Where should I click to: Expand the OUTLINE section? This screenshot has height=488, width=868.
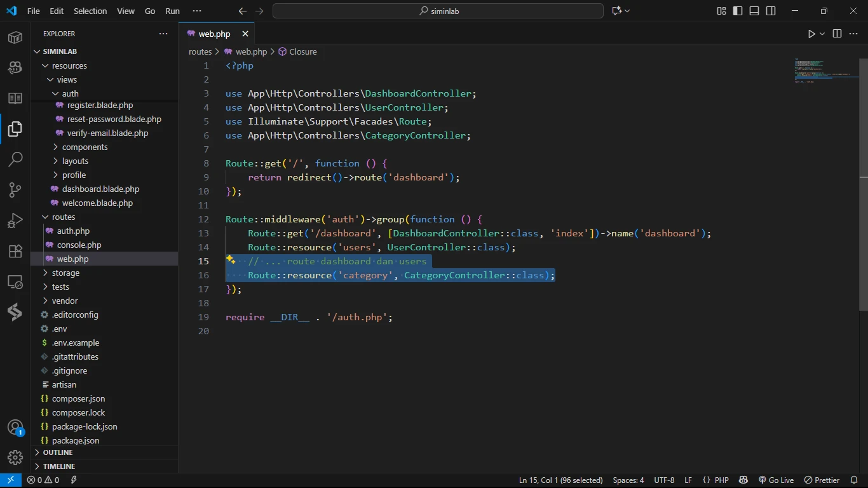58,452
